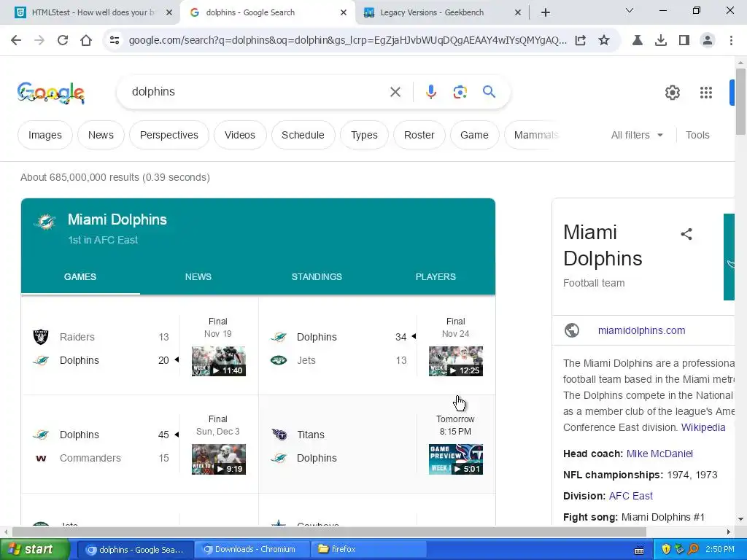The image size is (747, 560).
Task: Click the Google holiday logo
Action: coord(51,93)
